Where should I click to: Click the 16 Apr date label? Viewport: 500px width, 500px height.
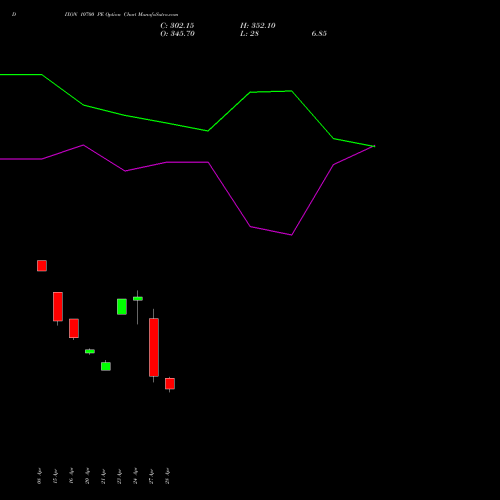tap(71, 476)
